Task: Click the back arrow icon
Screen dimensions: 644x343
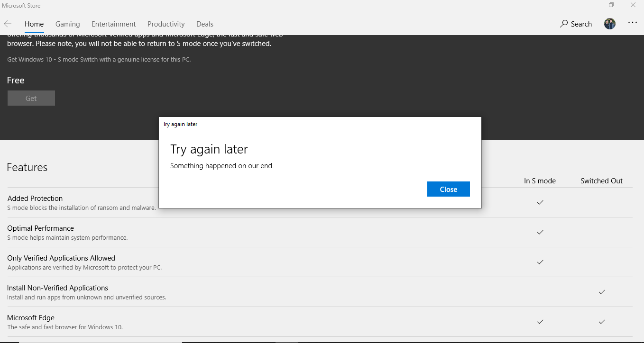Action: click(8, 24)
